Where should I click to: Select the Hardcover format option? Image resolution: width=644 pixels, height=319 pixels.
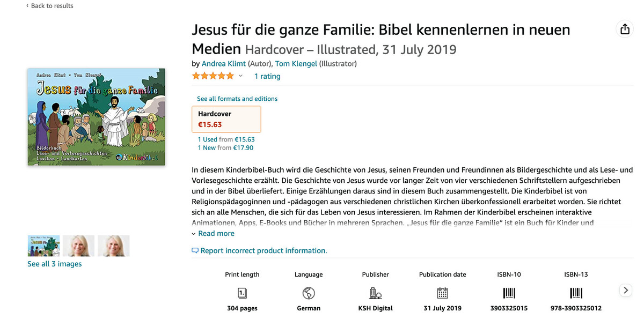coord(226,119)
